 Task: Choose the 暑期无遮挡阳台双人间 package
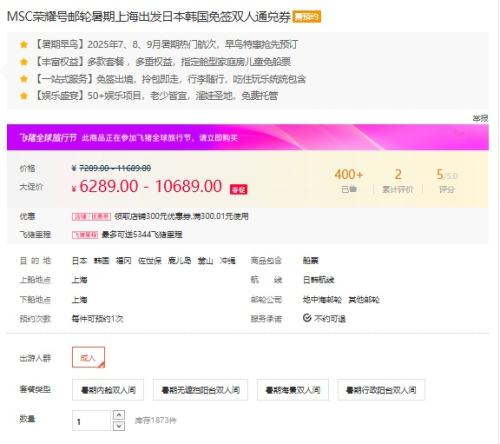coord(200,390)
